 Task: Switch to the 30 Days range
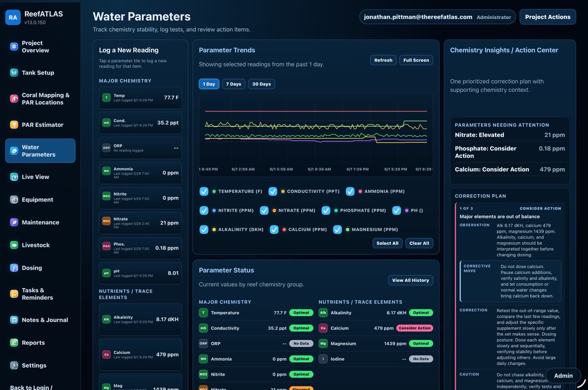click(x=261, y=84)
